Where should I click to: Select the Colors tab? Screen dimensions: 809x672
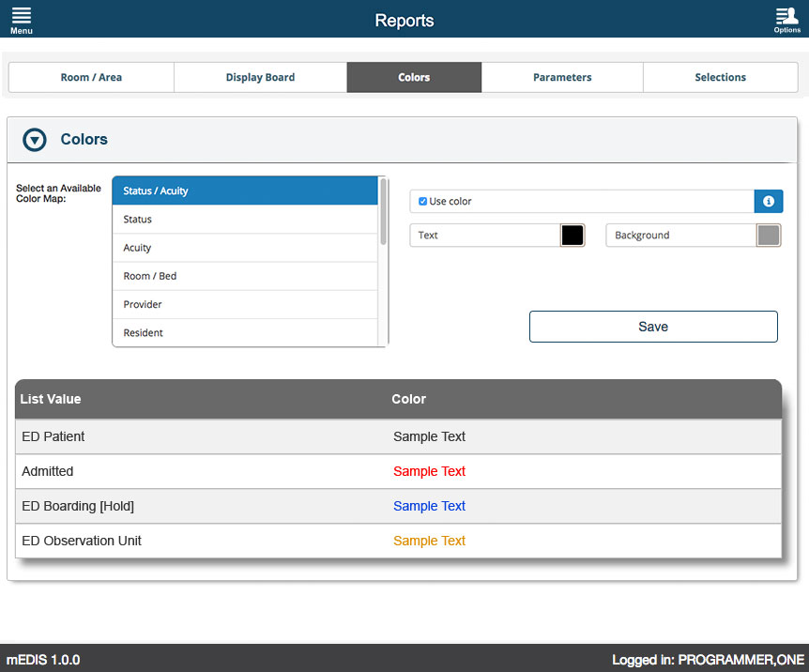pos(414,77)
